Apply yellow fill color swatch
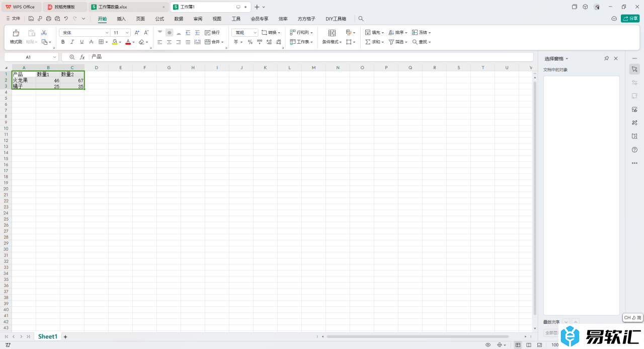This screenshot has height=349, width=644. 115,42
